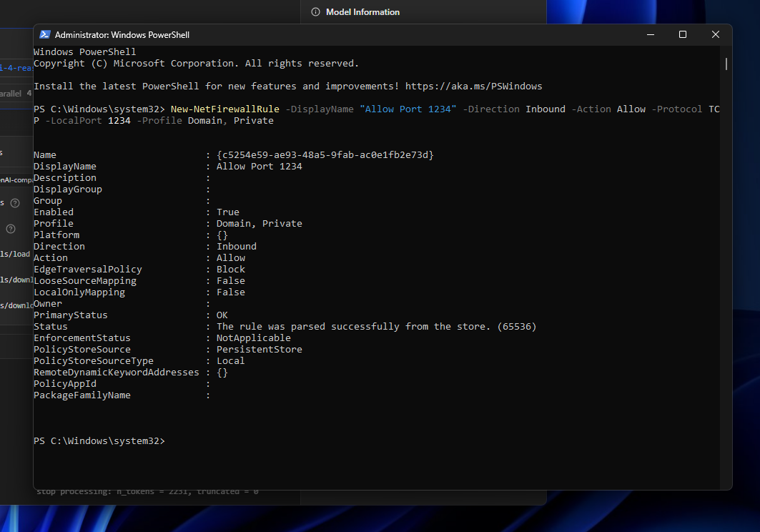The height and width of the screenshot is (532, 760).
Task: Click 'Allow Port 1234' value in DisplayName row
Action: (260, 167)
